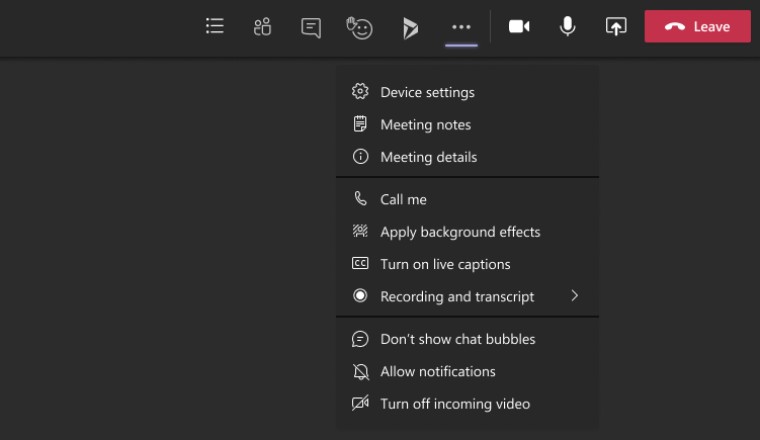
Task: Click the CC live captions icon
Action: coord(360,263)
